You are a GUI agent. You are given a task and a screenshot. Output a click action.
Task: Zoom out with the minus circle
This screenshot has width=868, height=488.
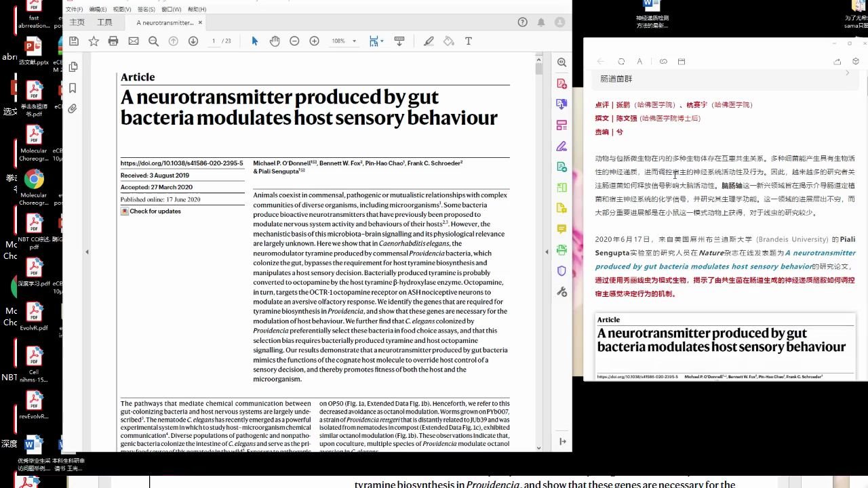[x=294, y=41]
